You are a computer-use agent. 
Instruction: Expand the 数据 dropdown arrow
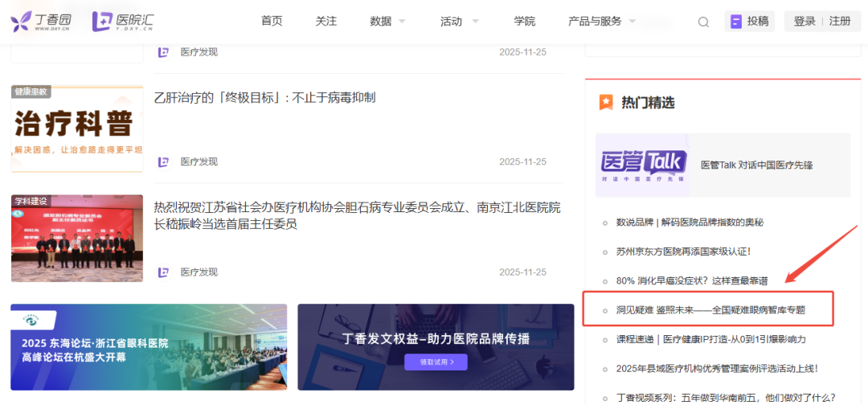(x=403, y=22)
